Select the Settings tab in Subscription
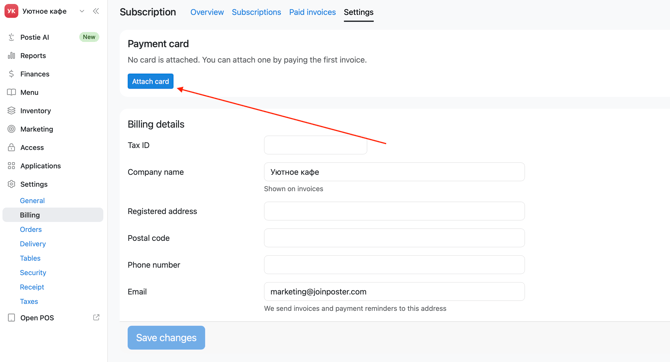Screen dimensions: 670x362 click(359, 12)
